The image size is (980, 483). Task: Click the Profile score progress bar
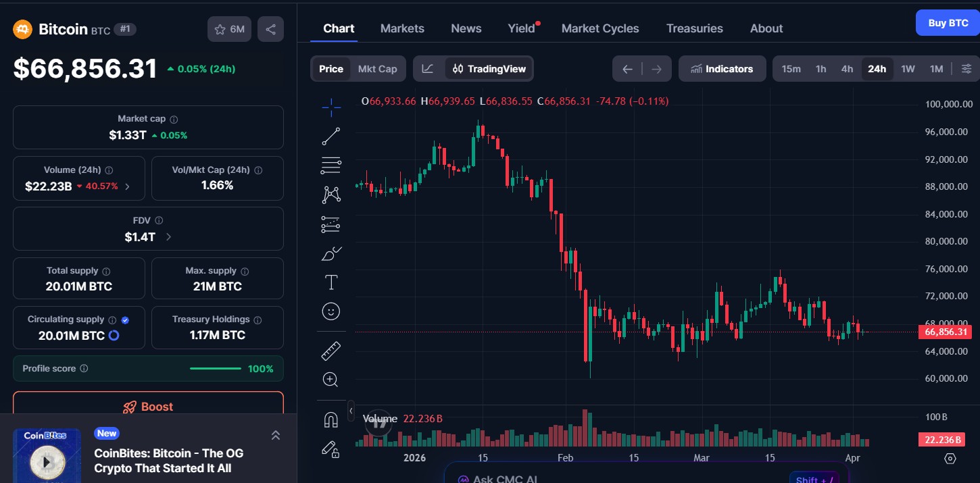click(215, 368)
